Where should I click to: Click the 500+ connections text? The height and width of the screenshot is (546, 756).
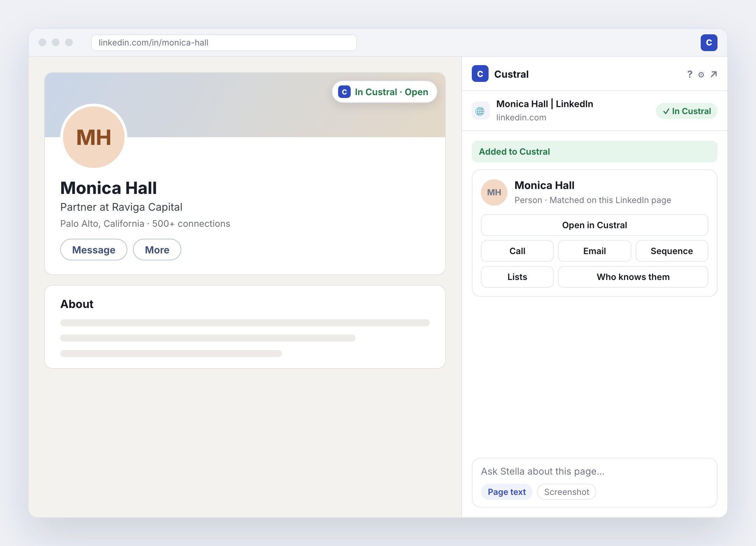(191, 224)
